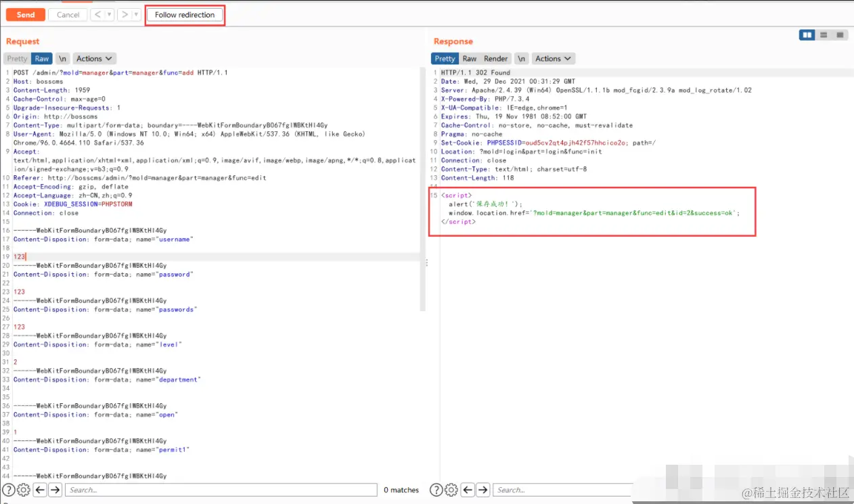This screenshot has width=854, height=504.
Task: Switch Request view to Raw tab
Action: coord(42,59)
